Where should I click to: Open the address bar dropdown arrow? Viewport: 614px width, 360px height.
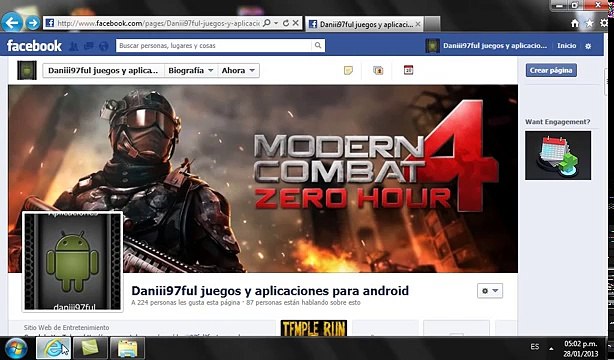click(276, 23)
